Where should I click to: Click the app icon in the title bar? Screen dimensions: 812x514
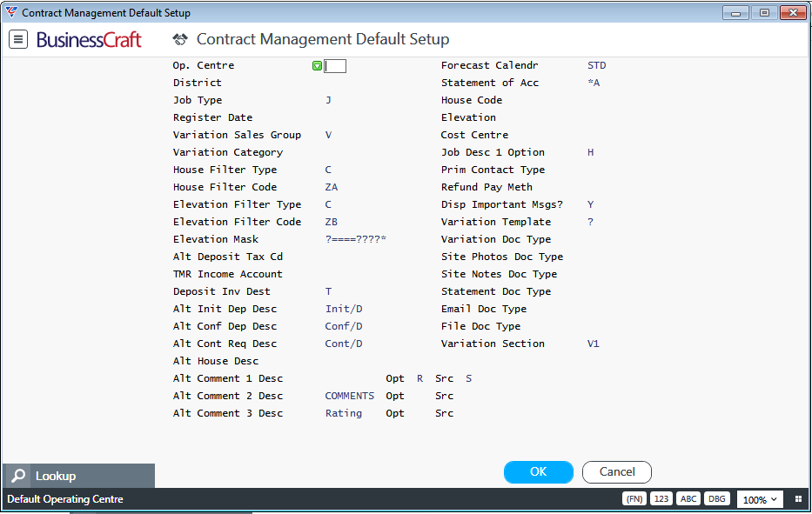(11, 12)
